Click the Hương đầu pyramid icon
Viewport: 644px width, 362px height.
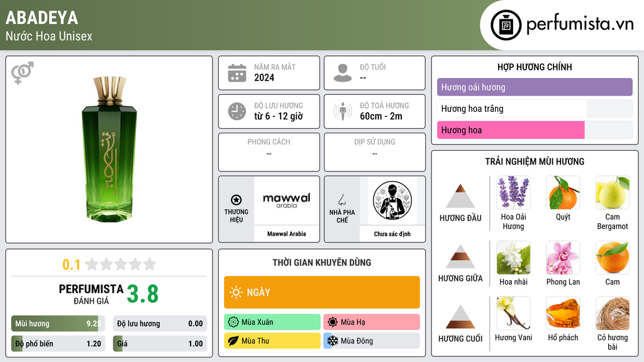460,196
